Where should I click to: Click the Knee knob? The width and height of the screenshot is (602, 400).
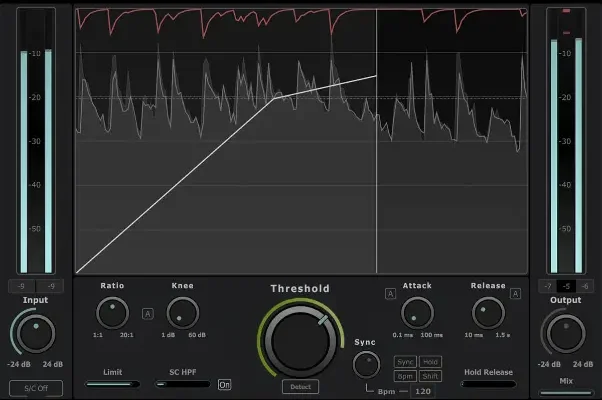click(x=182, y=313)
